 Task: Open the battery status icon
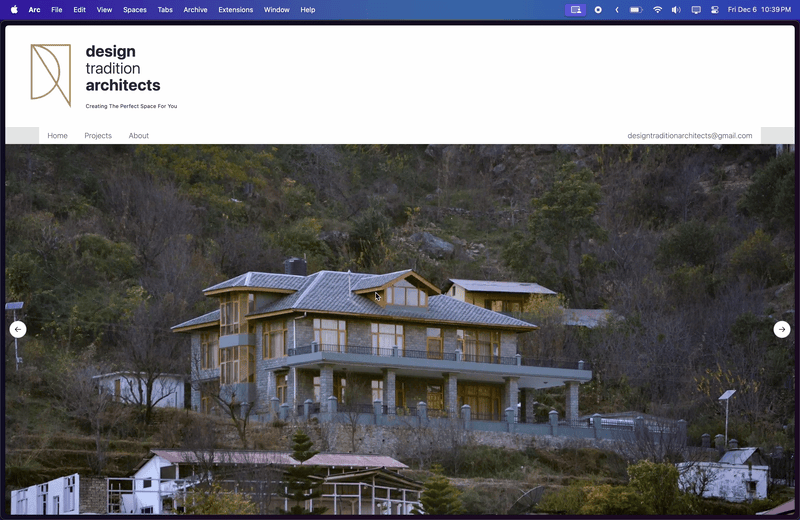tap(636, 9)
